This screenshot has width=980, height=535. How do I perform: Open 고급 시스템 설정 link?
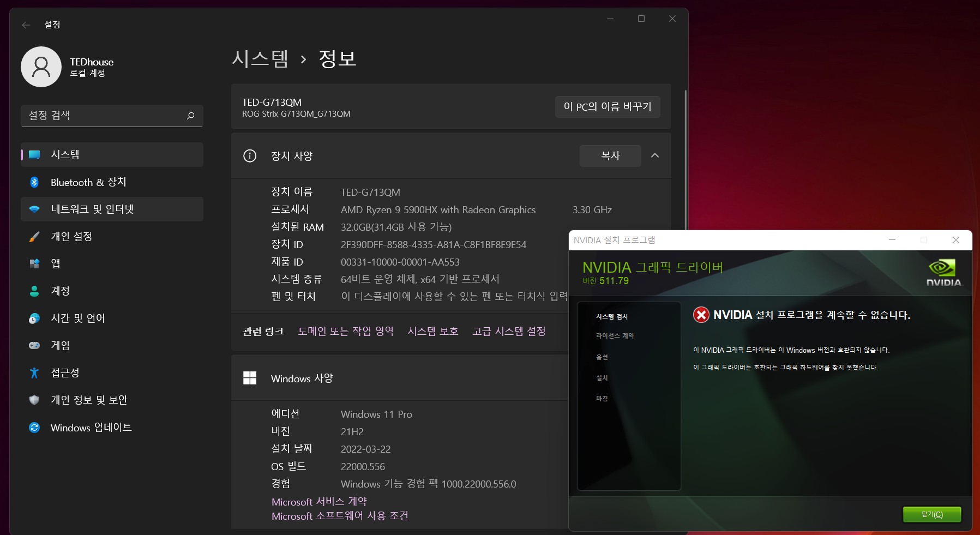[x=509, y=331]
